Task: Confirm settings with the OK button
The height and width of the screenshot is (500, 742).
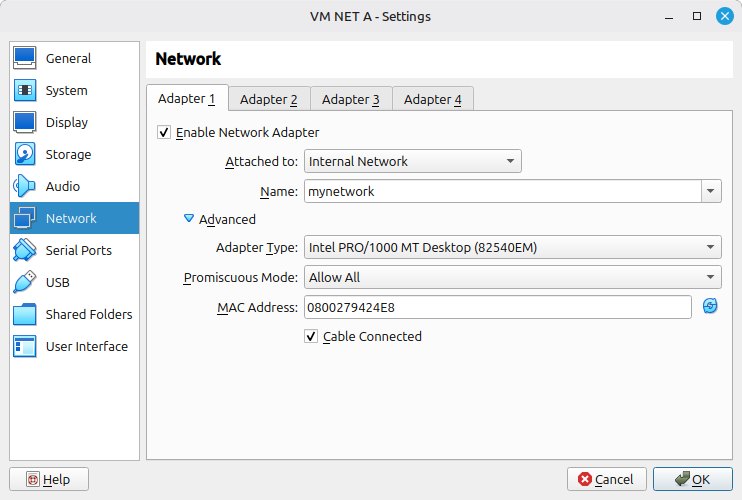Action: [x=693, y=479]
